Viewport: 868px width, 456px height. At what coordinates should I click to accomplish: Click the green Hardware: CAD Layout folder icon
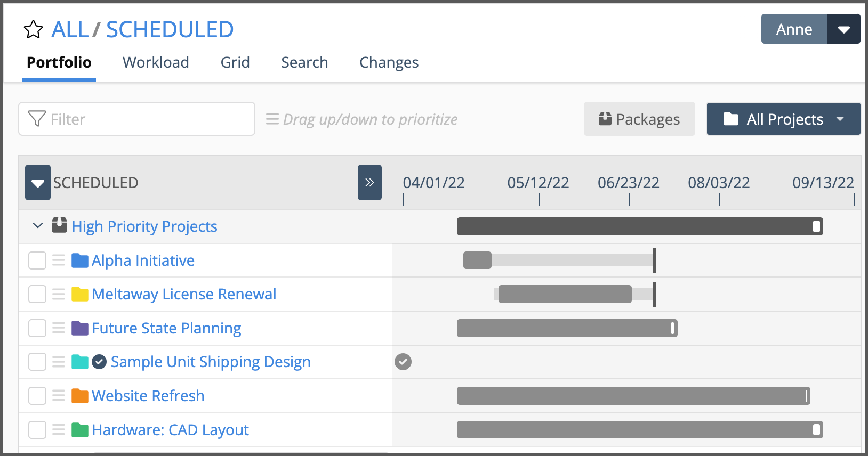point(80,430)
